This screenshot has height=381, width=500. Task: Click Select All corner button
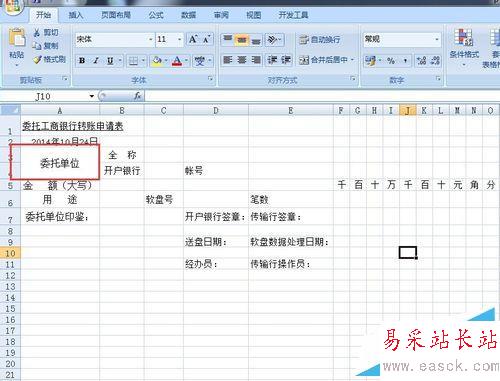point(11,110)
